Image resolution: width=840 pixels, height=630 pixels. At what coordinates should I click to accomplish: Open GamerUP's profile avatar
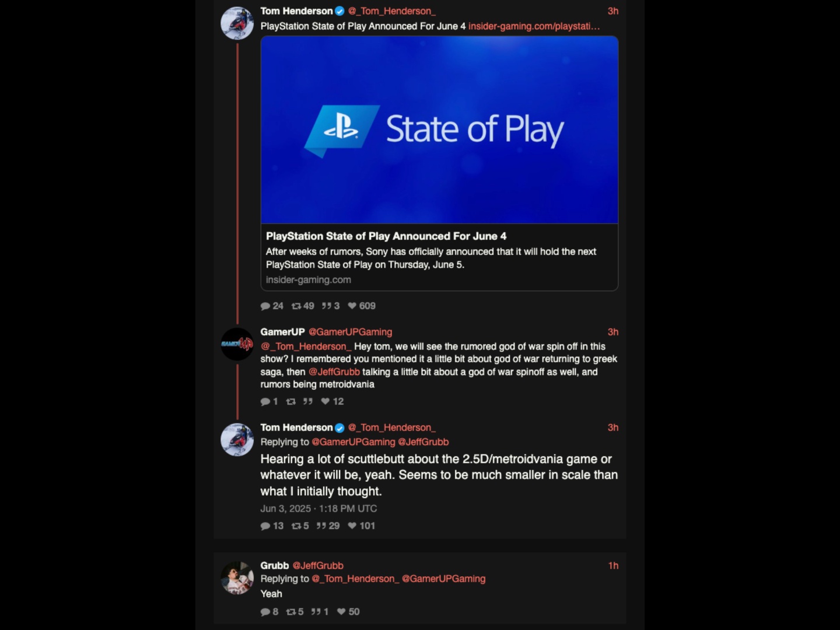(x=237, y=344)
